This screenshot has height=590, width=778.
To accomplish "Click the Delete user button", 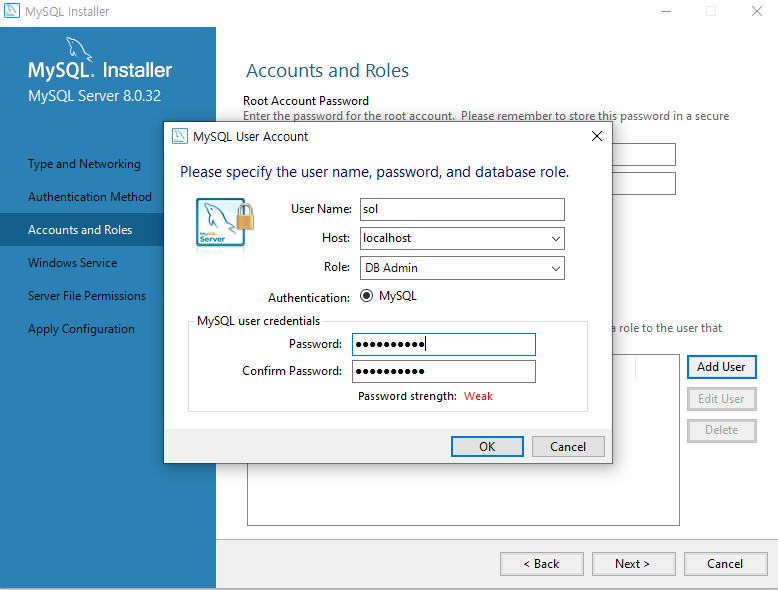I will coord(721,430).
